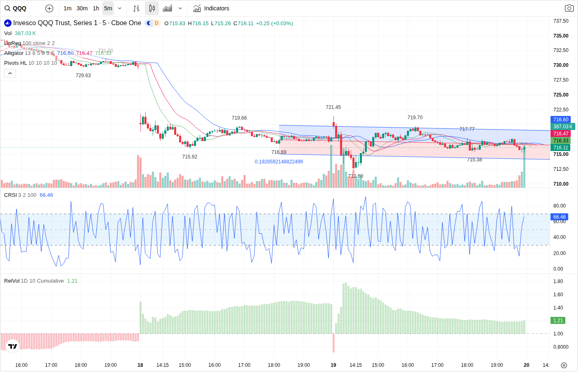Select the Area chart style icon

(x=168, y=8)
